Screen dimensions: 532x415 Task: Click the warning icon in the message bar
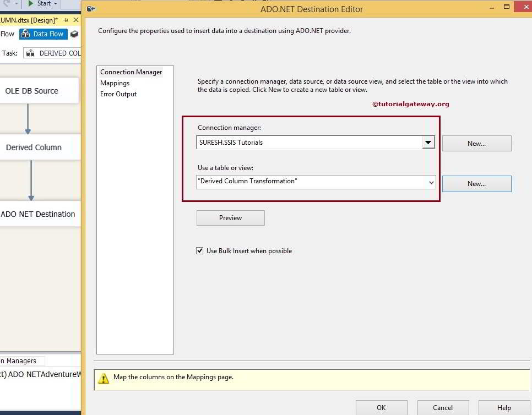pyautogui.click(x=104, y=378)
